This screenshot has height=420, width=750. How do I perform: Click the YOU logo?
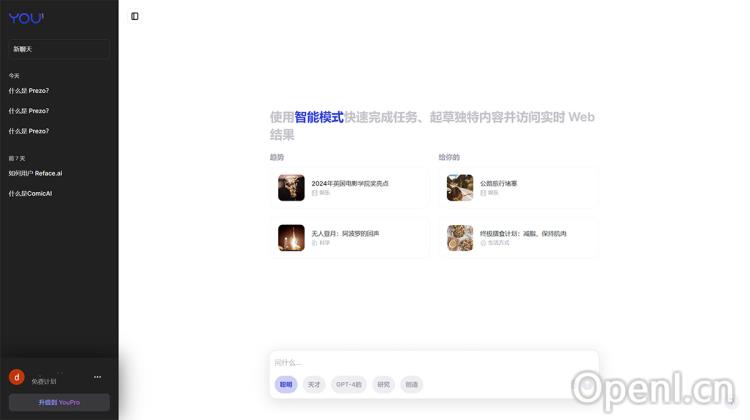[x=26, y=18]
